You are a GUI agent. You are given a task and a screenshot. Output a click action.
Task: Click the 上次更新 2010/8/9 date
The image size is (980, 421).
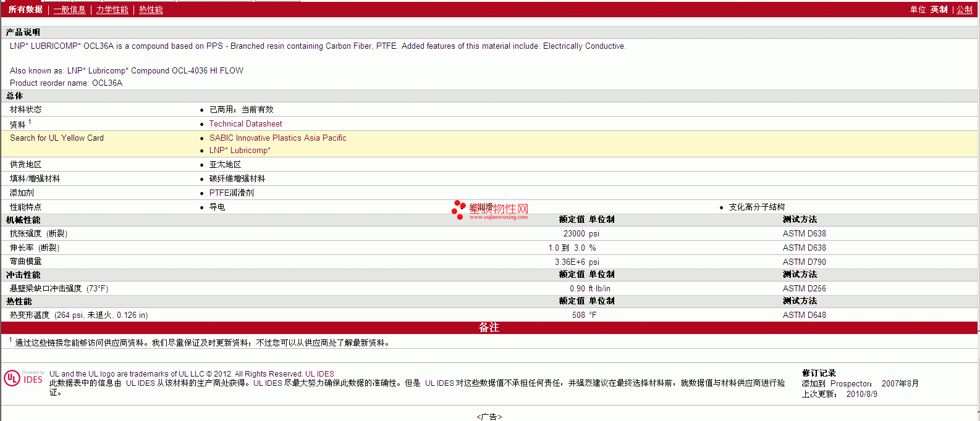click(x=839, y=394)
